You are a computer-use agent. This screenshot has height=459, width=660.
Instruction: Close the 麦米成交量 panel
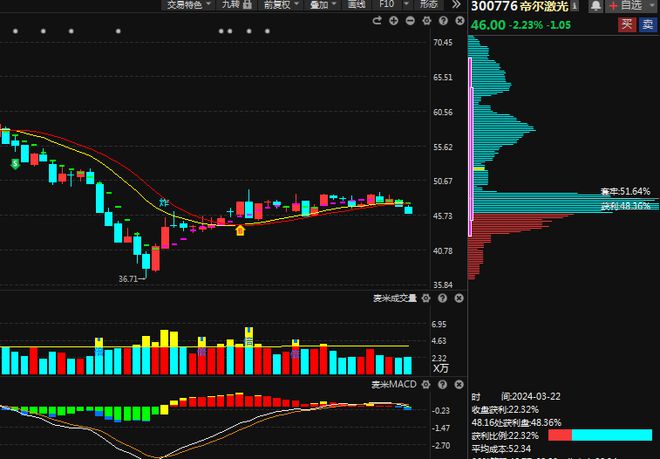click(459, 298)
